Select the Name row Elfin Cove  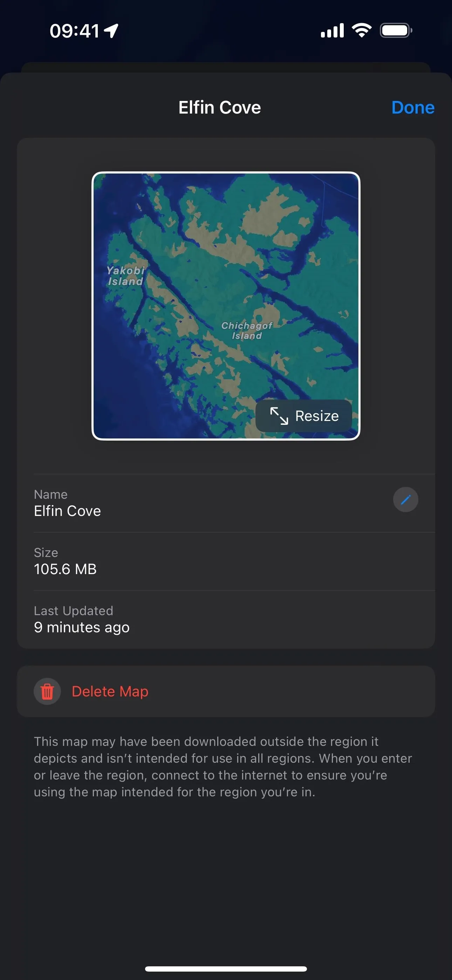[x=226, y=503]
